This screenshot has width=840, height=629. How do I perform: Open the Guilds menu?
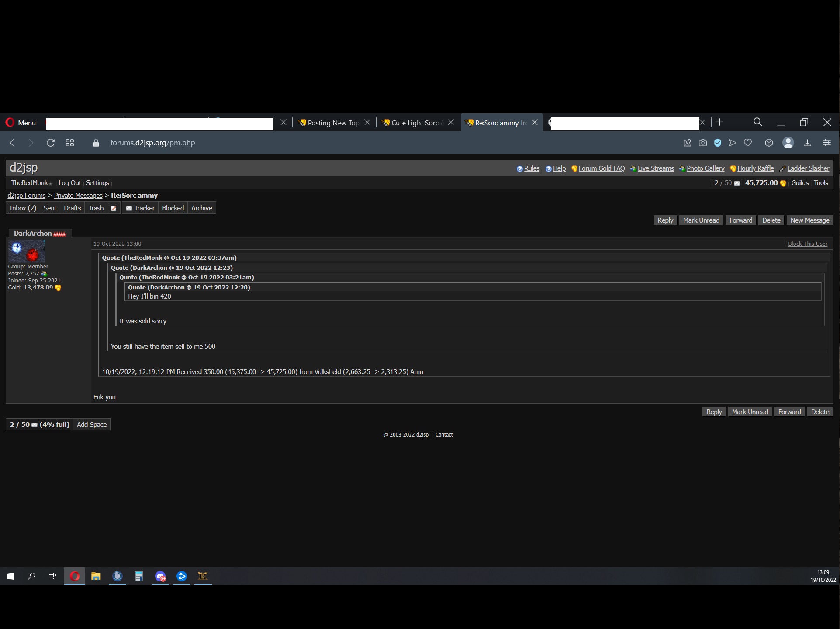tap(800, 183)
